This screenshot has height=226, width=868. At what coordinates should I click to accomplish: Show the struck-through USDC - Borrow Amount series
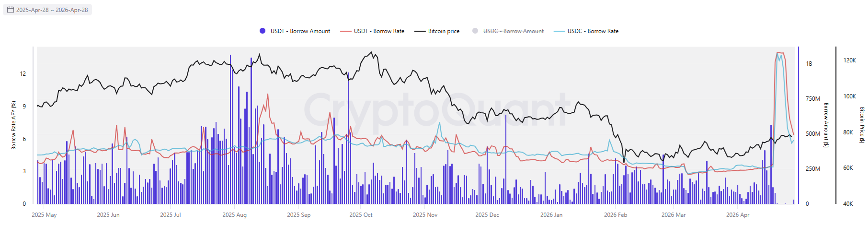point(513,31)
